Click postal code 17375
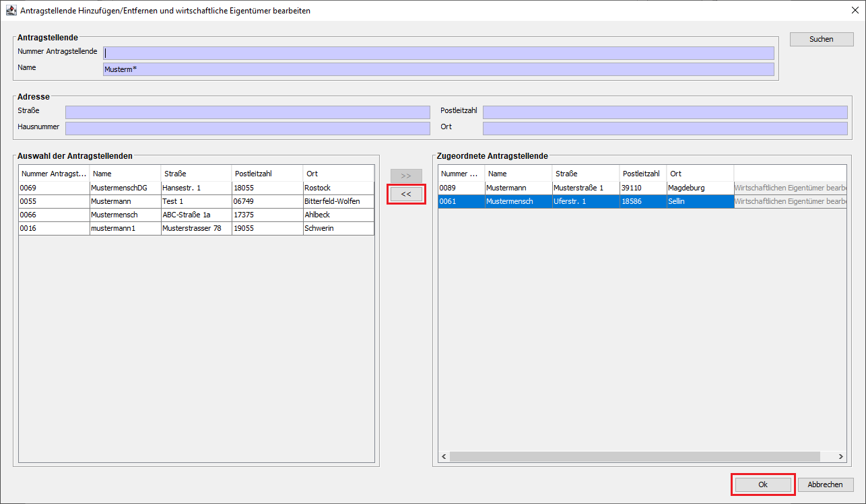The image size is (866, 504). pos(268,215)
